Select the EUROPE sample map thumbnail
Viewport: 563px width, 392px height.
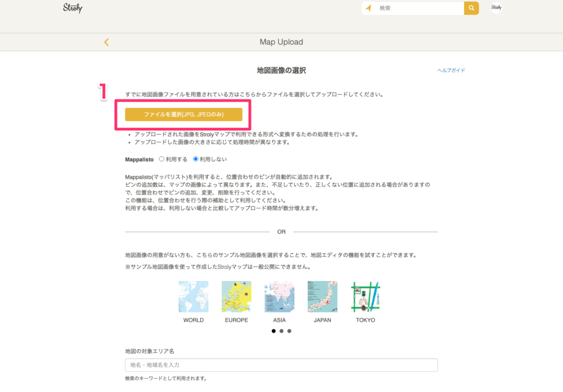[x=236, y=297]
